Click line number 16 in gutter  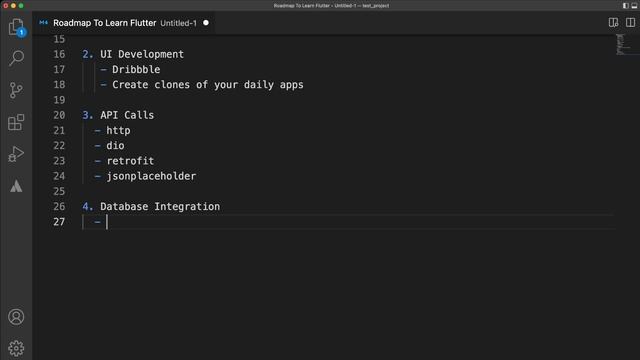click(x=59, y=54)
